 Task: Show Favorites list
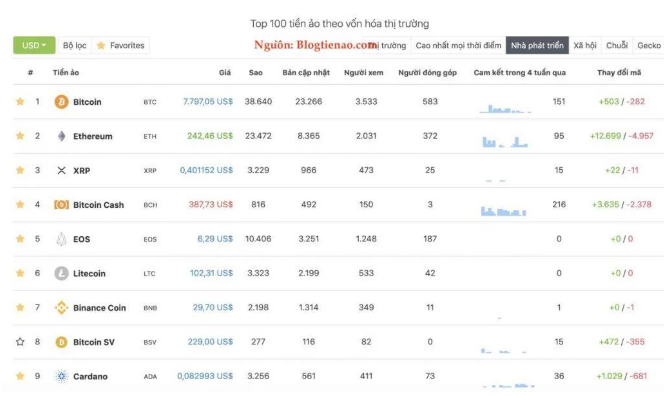pyautogui.click(x=120, y=45)
